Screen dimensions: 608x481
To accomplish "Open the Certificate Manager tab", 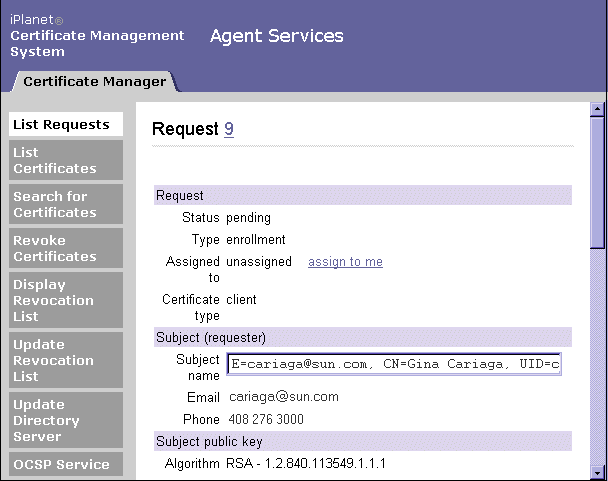I will coord(95,81).
